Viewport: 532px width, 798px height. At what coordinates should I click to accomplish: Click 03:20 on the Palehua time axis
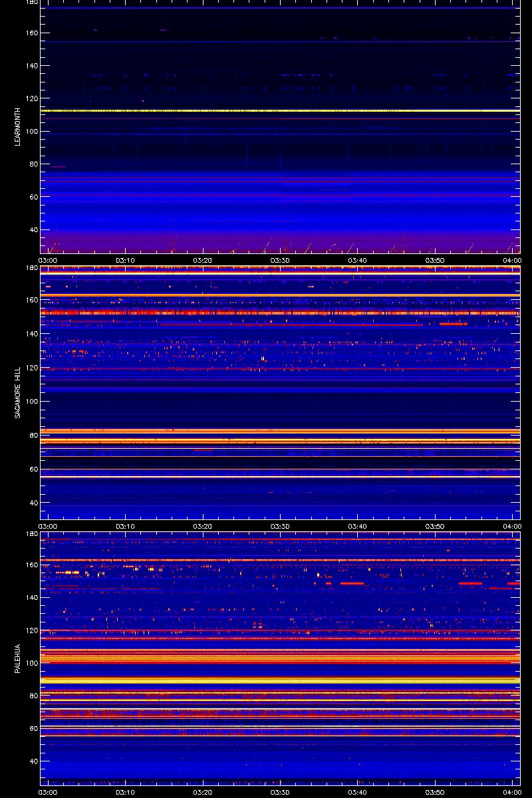coord(203,792)
